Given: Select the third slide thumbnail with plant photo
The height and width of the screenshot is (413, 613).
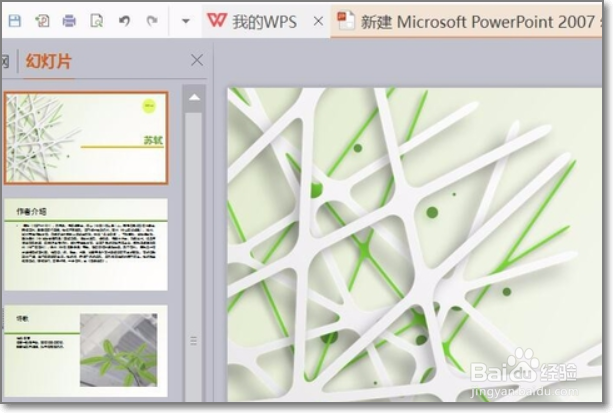Looking at the screenshot, I should pyautogui.click(x=86, y=352).
